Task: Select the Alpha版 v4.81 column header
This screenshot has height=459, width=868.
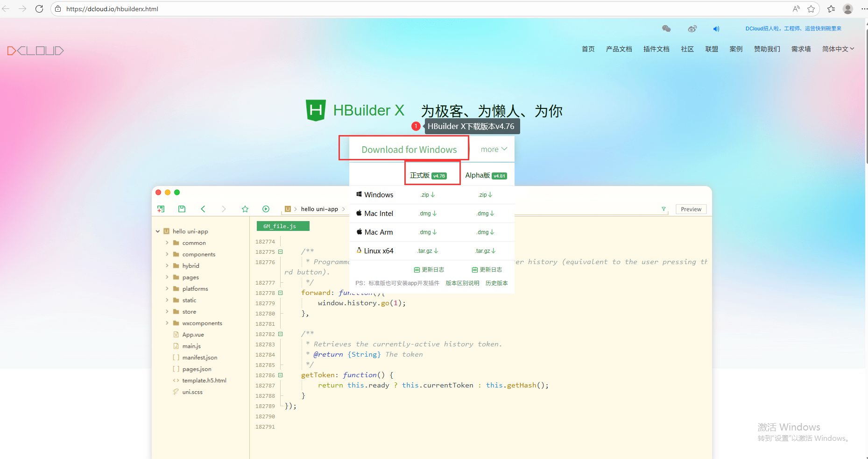Action: point(486,175)
